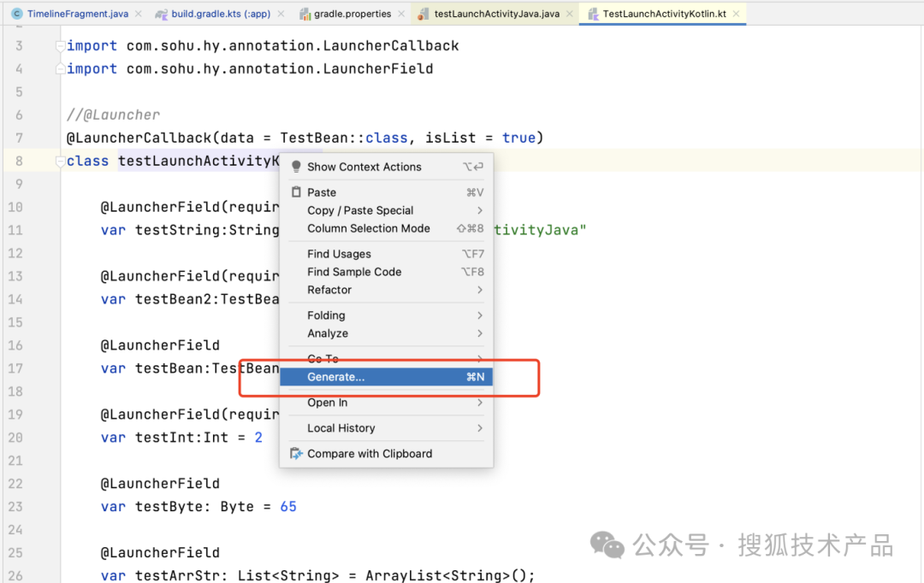Click the @LauncherCallback annotation on line 7
924x583 pixels.
pyautogui.click(x=139, y=138)
